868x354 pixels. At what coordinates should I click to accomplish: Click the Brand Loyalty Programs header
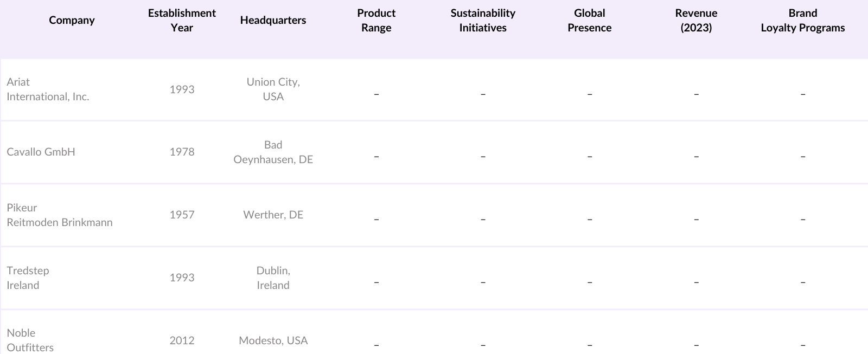click(802, 20)
